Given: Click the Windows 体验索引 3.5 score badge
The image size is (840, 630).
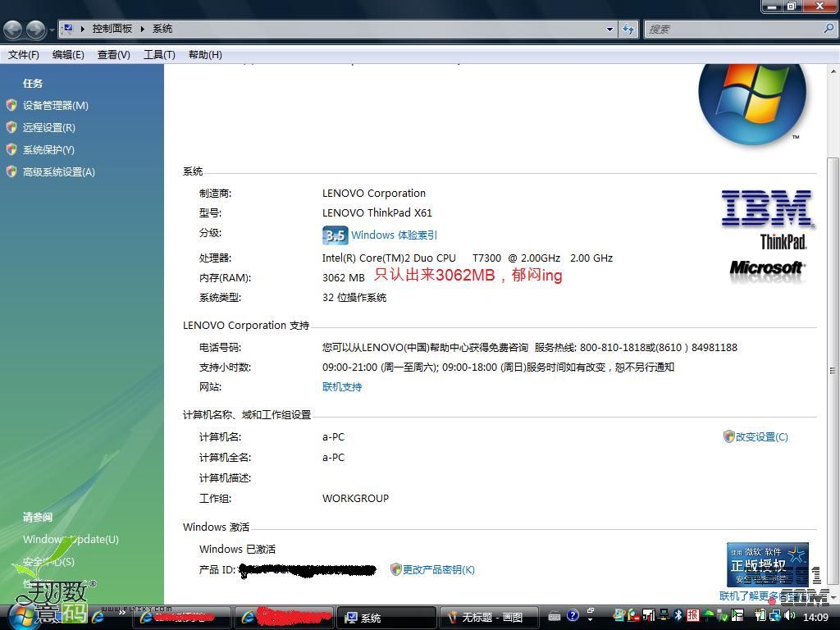Looking at the screenshot, I should pos(335,235).
